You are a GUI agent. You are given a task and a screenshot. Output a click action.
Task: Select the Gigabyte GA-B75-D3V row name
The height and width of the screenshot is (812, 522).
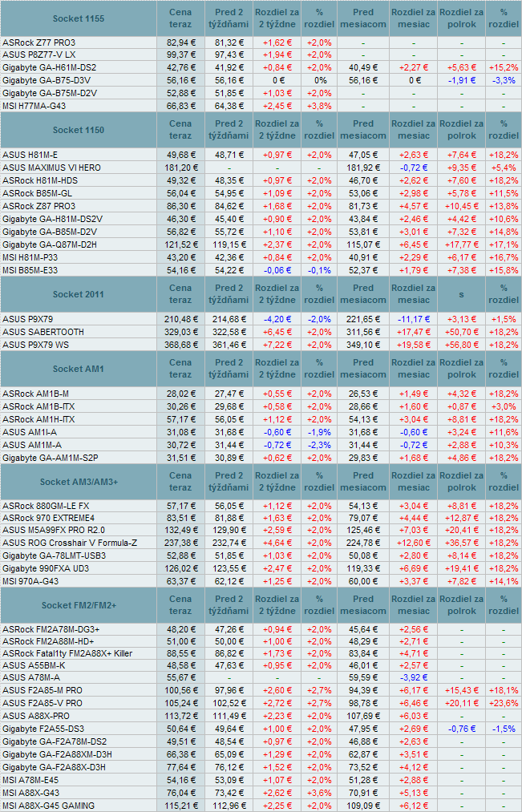47,80
